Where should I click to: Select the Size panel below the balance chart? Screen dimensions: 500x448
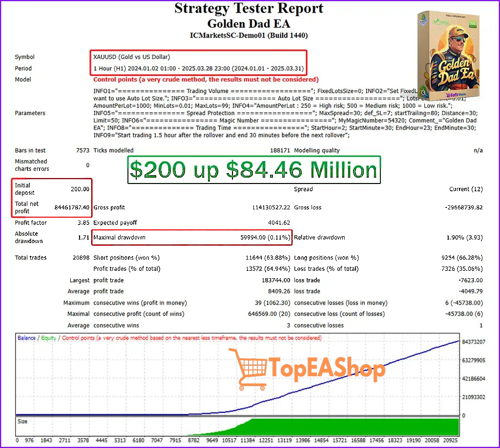pyautogui.click(x=22, y=421)
